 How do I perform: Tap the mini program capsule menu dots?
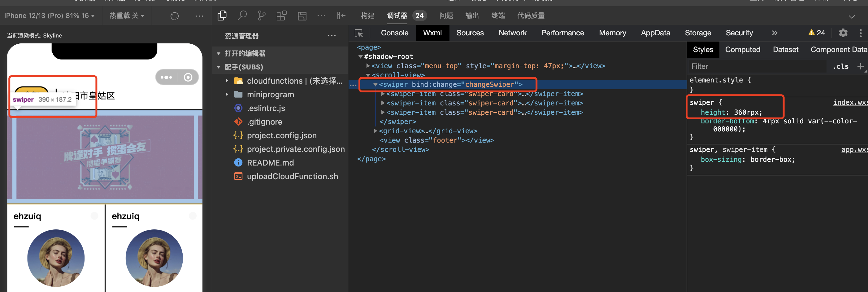[167, 77]
